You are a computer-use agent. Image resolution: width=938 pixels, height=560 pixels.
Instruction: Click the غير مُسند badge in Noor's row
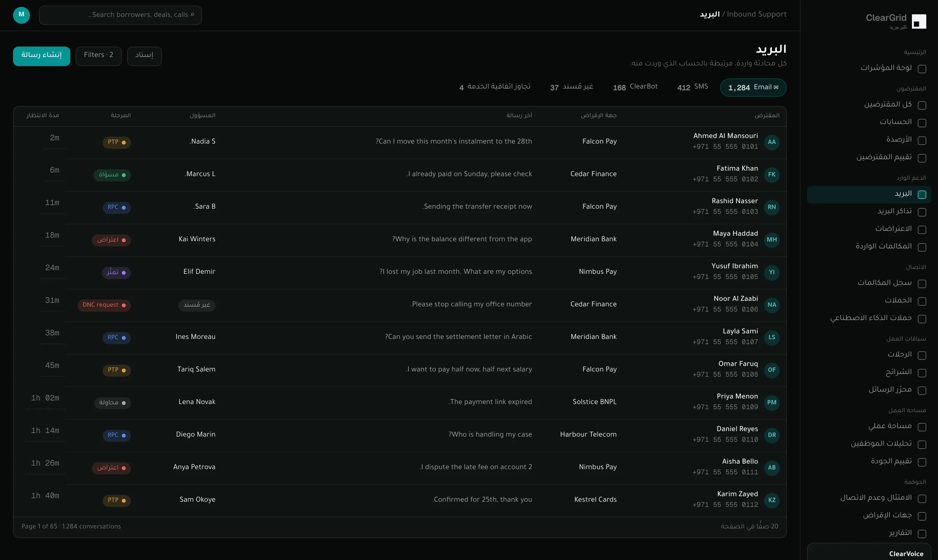click(197, 305)
